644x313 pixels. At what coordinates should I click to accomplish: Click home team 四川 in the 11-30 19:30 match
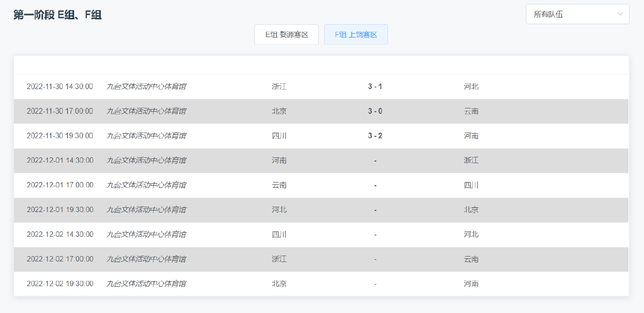click(x=279, y=136)
